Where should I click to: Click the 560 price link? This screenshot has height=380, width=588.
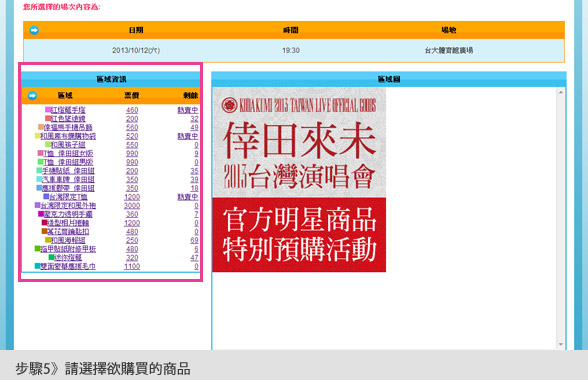[x=132, y=128]
